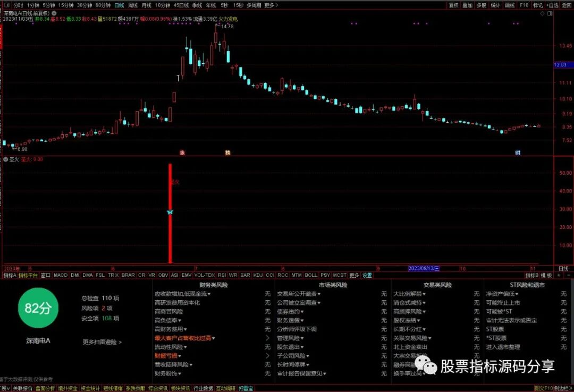Click the 指标B tab at bar right
Image resolution: width=574 pixels, height=392 pixels.
pos(532,275)
